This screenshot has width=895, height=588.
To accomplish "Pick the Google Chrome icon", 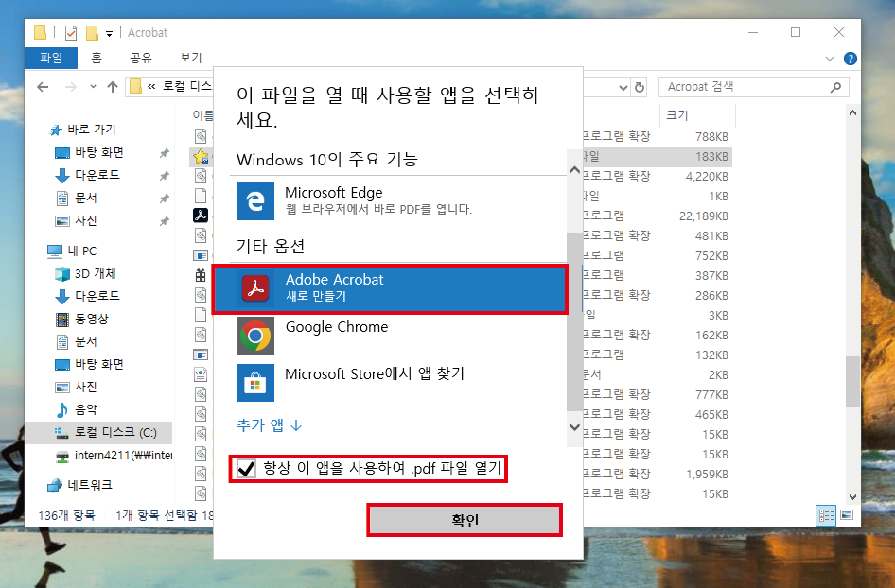I will click(x=255, y=336).
